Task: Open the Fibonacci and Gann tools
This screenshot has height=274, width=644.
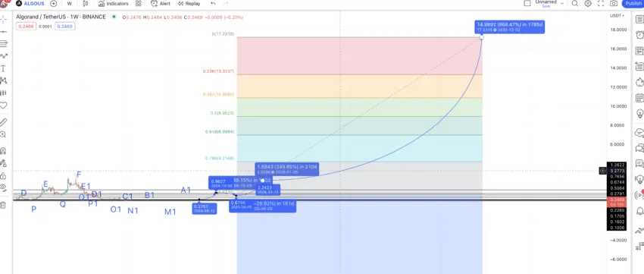Action: click(4, 43)
